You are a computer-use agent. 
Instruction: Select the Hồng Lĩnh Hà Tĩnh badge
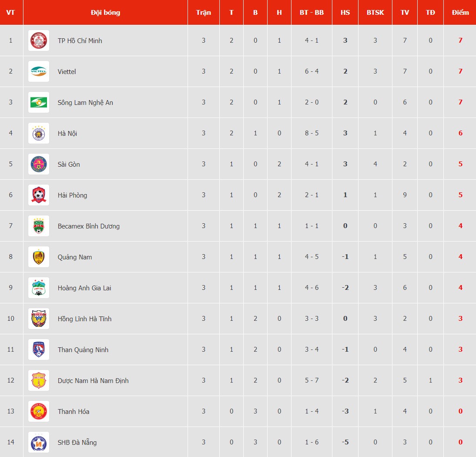click(x=39, y=319)
